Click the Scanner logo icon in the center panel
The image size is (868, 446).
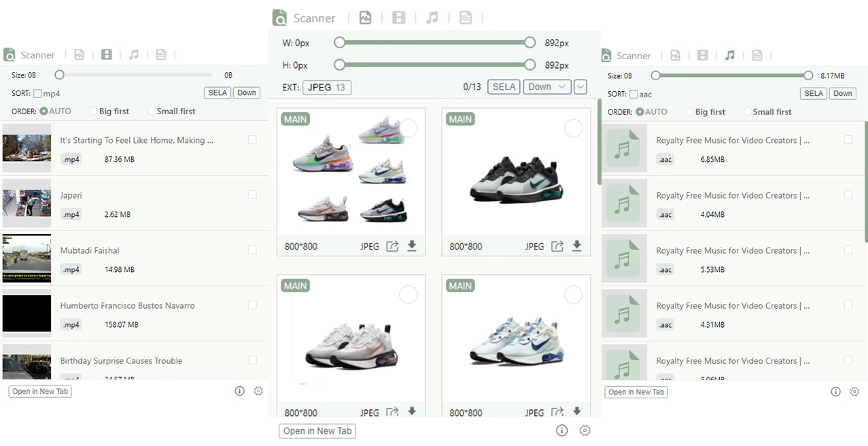click(279, 18)
